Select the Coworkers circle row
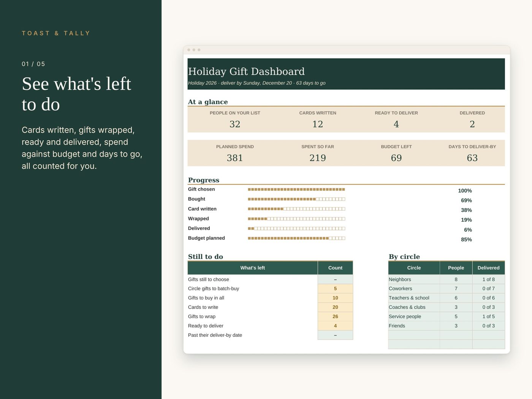Viewport: 532px width, 399px height. click(x=446, y=288)
